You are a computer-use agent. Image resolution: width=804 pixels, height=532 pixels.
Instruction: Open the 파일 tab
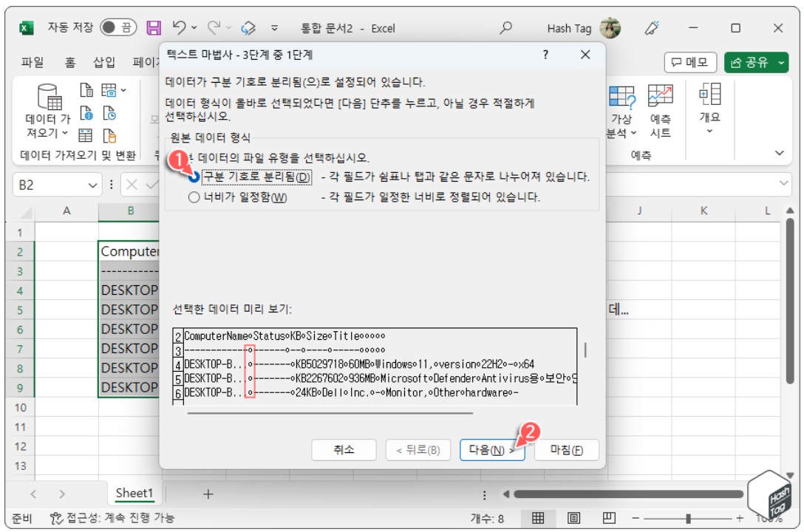click(x=33, y=63)
